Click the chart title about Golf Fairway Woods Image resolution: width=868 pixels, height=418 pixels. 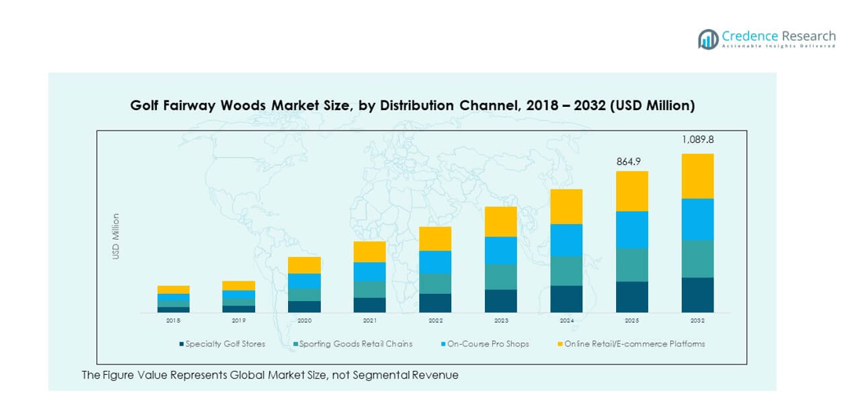pyautogui.click(x=412, y=105)
